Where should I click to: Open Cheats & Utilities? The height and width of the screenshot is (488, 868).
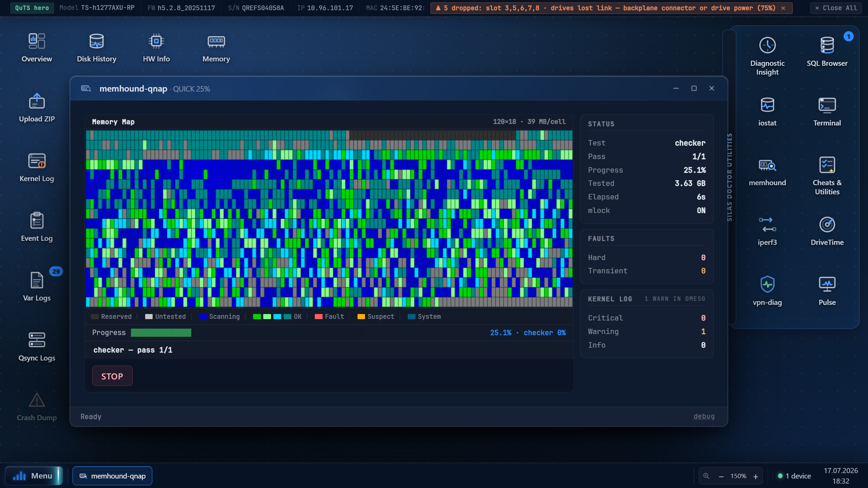pos(827,176)
